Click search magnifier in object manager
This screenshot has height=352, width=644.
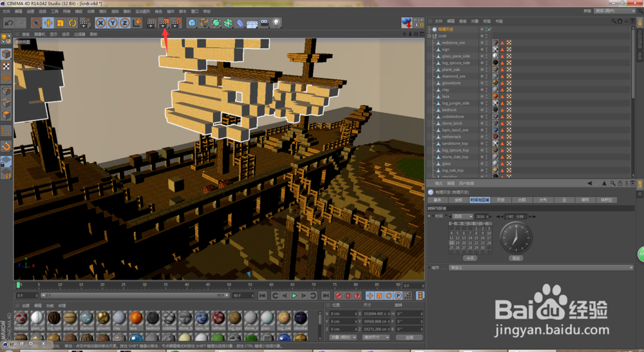tap(613, 21)
